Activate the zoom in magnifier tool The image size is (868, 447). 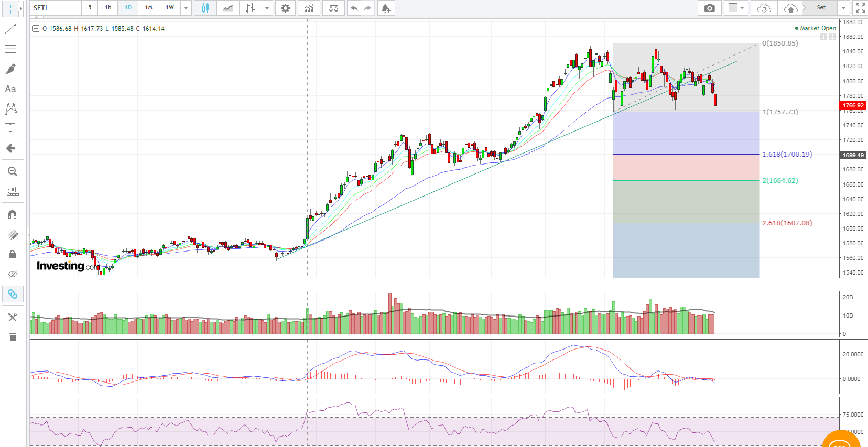point(13,171)
